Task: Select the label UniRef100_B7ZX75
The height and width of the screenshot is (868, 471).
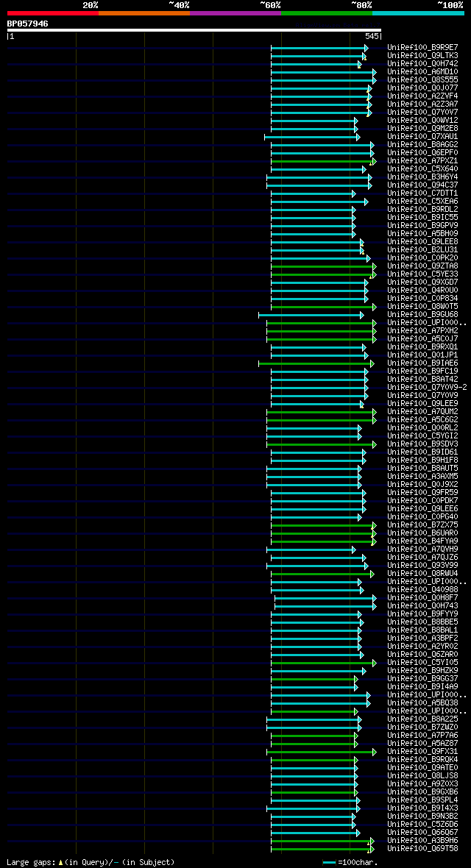Action: pyautogui.click(x=422, y=524)
